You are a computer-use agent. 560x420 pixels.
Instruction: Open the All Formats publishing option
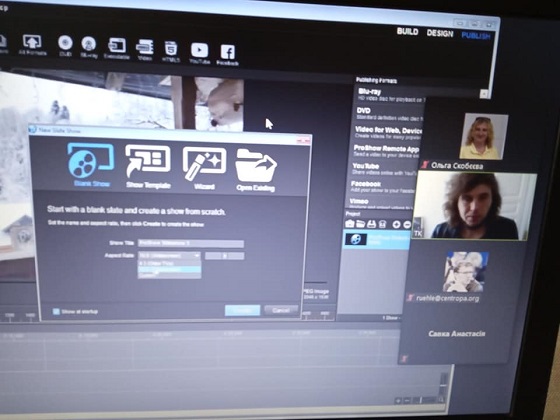pos(32,45)
